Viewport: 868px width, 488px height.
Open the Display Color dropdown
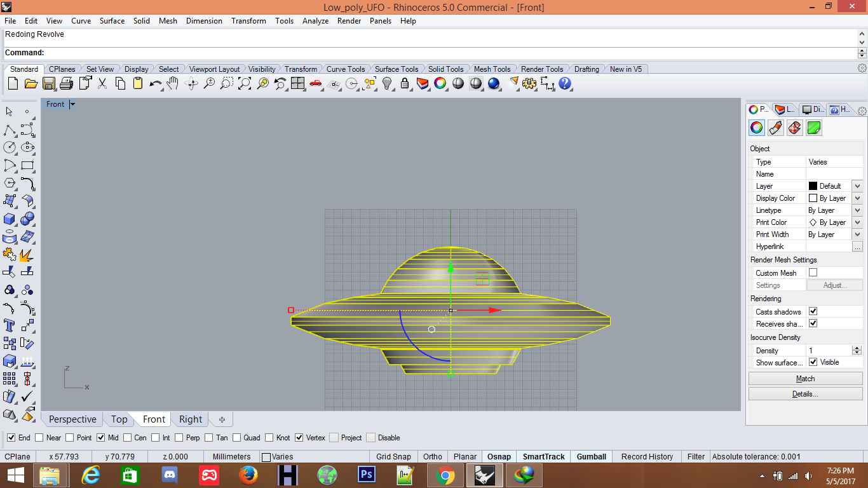point(857,198)
